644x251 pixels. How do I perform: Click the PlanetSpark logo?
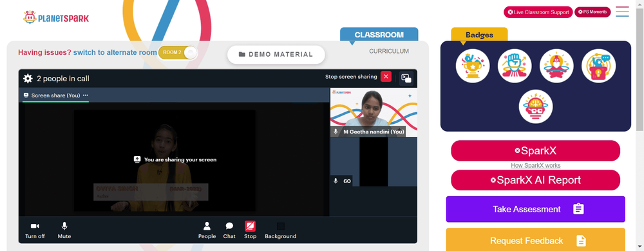(x=56, y=17)
